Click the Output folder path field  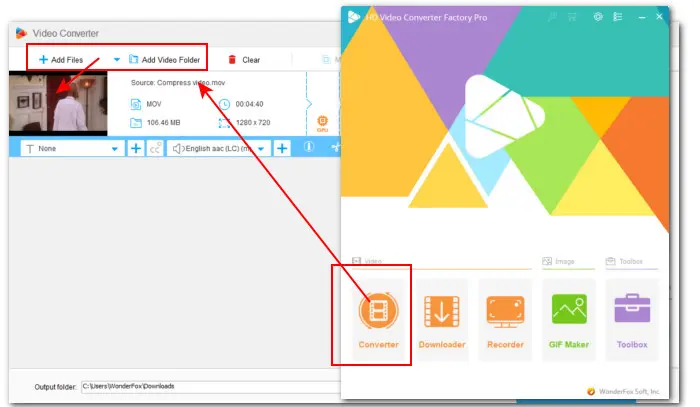click(x=200, y=386)
